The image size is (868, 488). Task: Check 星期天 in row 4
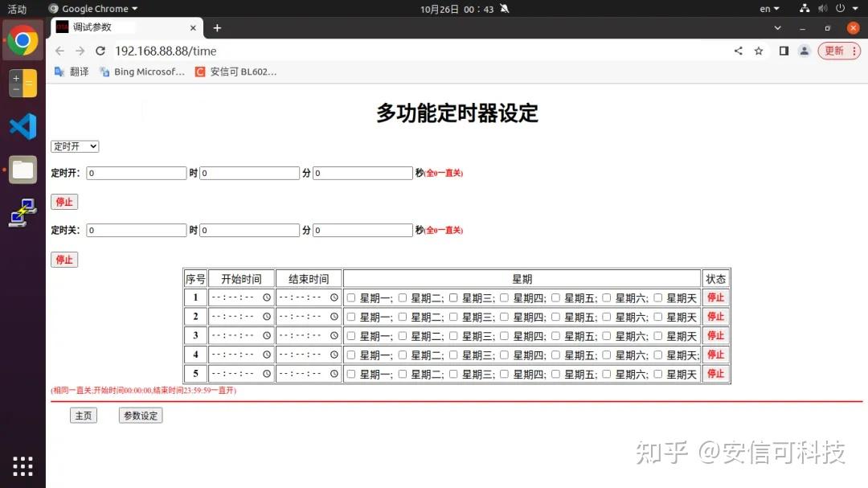[x=657, y=355]
